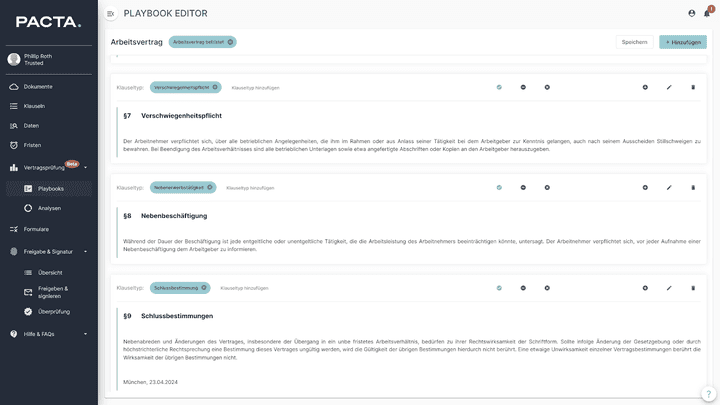Remove the Schlussbestimmung clause type tag

(x=204, y=288)
